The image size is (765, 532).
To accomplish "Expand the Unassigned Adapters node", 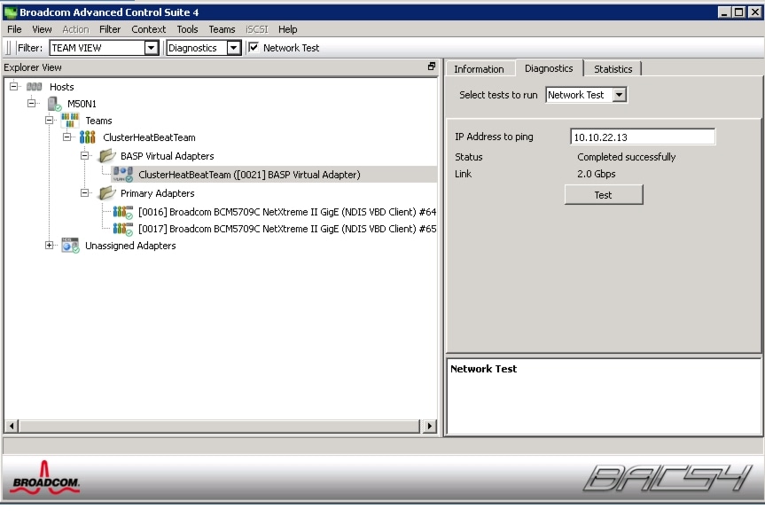I will pos(50,245).
